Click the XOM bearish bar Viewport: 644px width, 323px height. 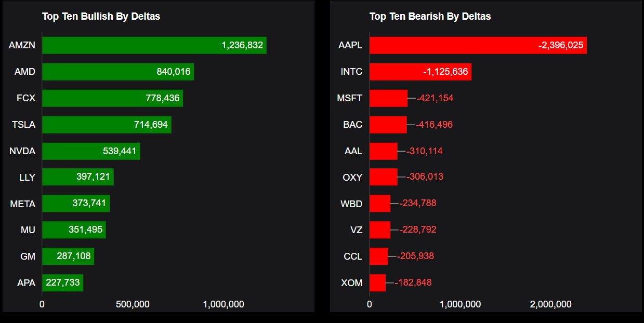pos(377,283)
